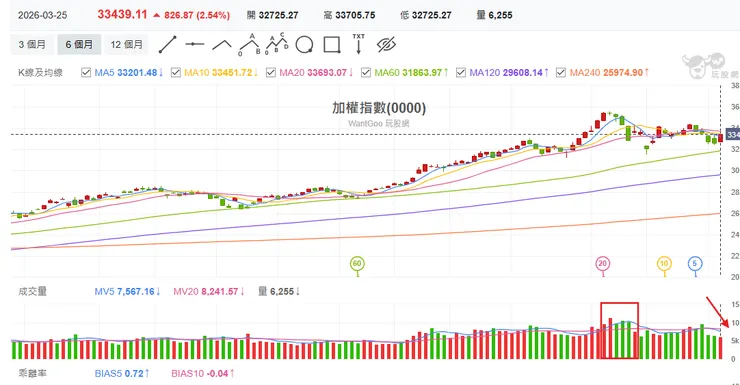Click the index price 33439.11
740x385 pixels.
tap(122, 15)
